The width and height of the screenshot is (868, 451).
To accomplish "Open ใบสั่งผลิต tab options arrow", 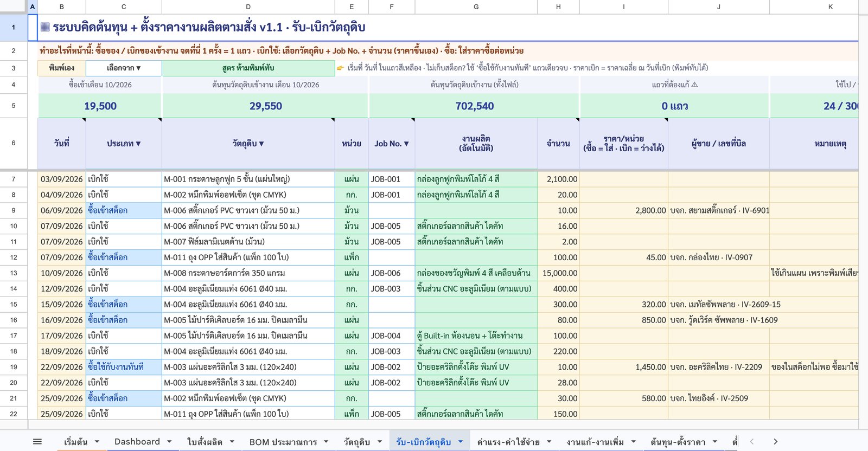I will (x=232, y=442).
